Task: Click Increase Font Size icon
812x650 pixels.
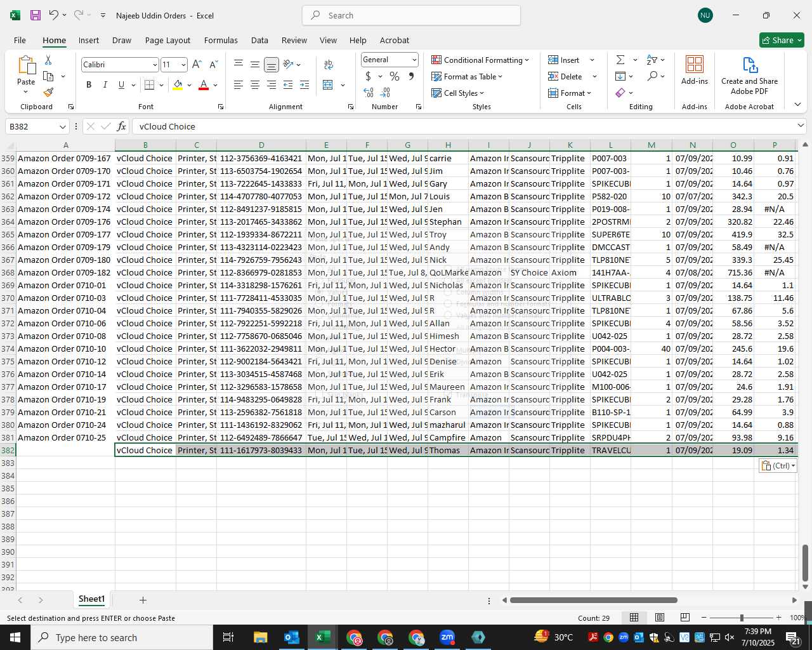Action: tap(197, 64)
